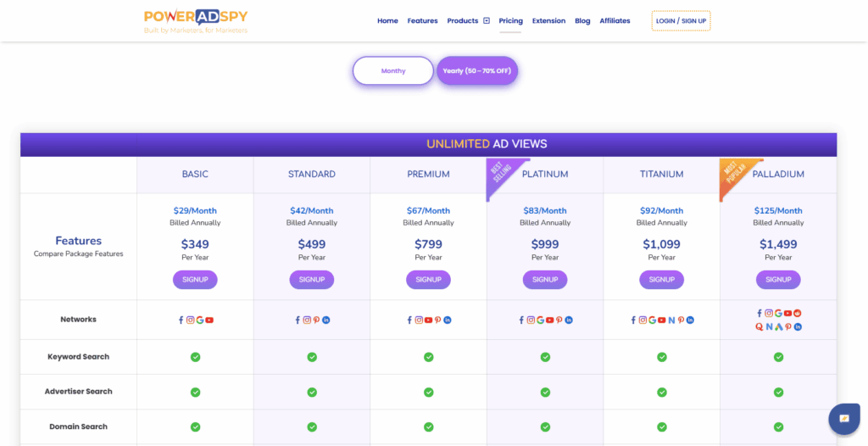Expand the Products dropdown arrow
This screenshot has height=446, width=868.
486,21
